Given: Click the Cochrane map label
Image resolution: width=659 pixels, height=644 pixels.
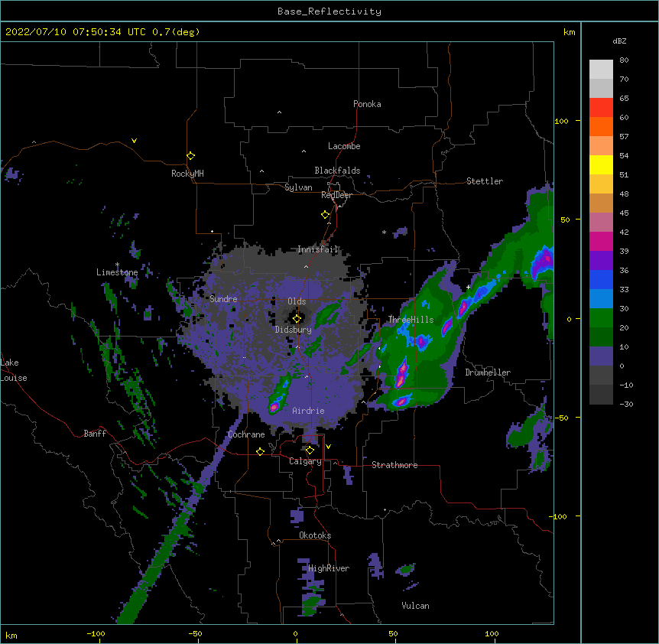Looking at the screenshot, I should click(x=246, y=434).
